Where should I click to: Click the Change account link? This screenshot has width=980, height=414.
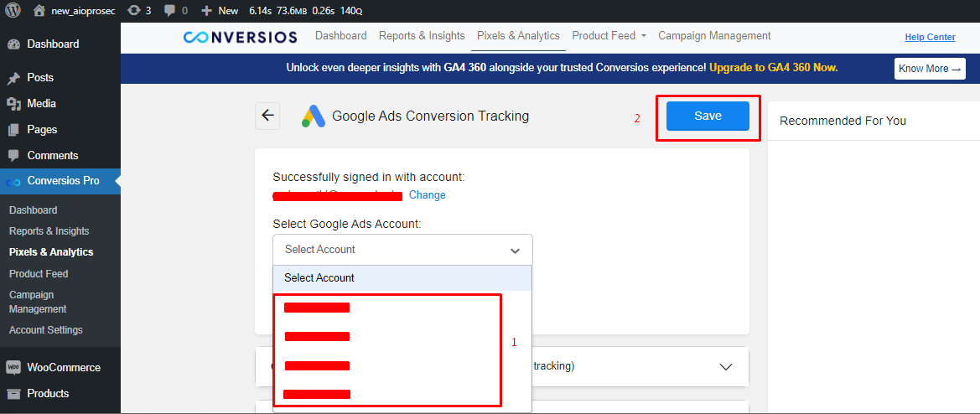click(428, 194)
